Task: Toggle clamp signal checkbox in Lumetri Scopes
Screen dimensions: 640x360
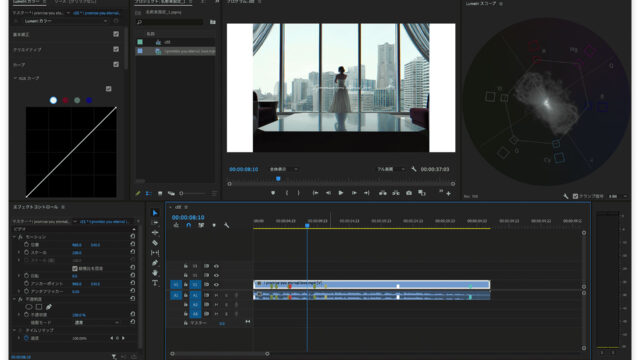Action: [575, 196]
